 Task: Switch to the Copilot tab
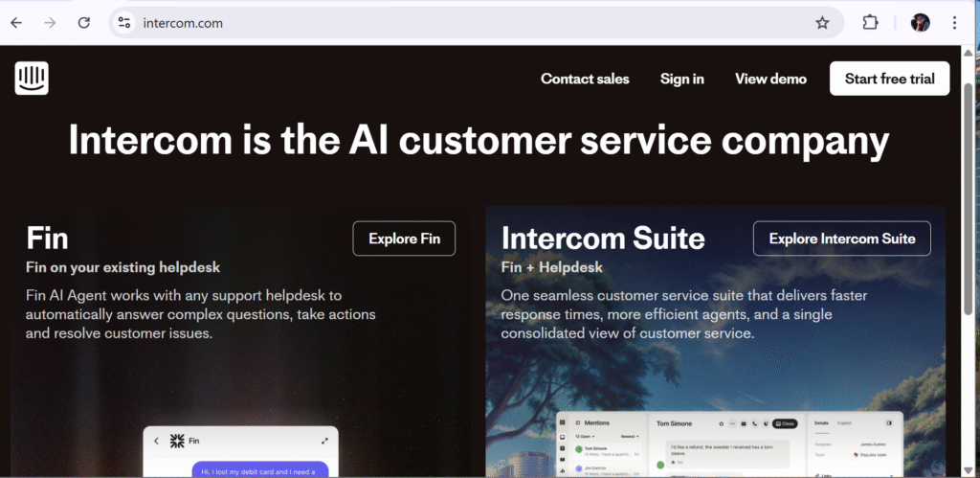pos(844,423)
